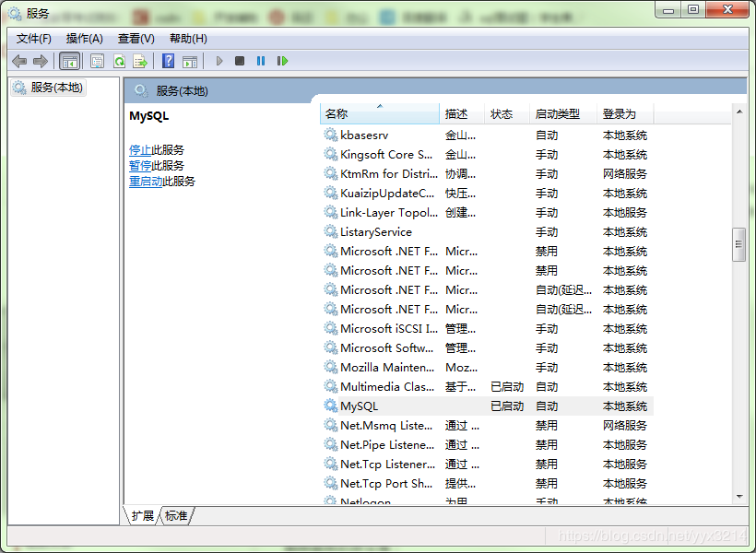Screen dimensions: 756x553
Task: Click the Export List toolbar icon
Action: click(140, 61)
